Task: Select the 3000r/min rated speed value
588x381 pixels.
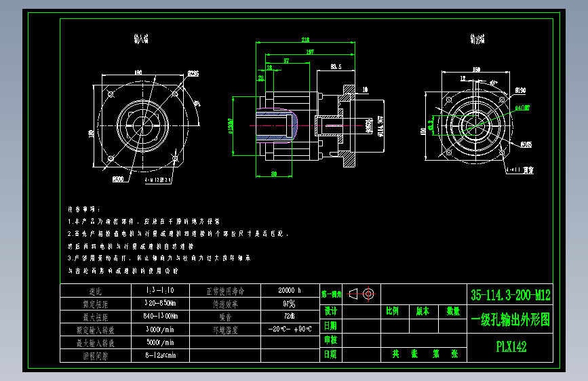Action: (x=160, y=329)
